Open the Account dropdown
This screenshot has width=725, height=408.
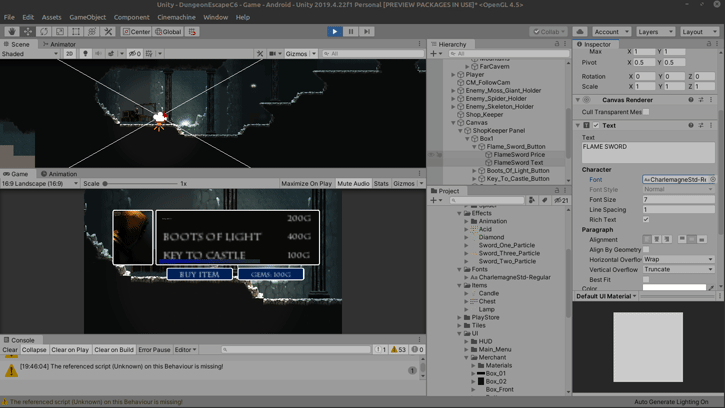pos(611,31)
